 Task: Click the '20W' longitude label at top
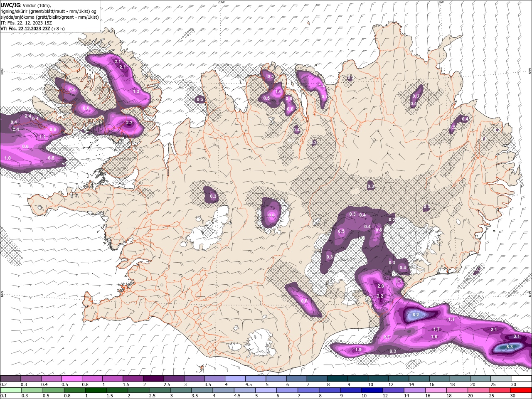point(221,2)
